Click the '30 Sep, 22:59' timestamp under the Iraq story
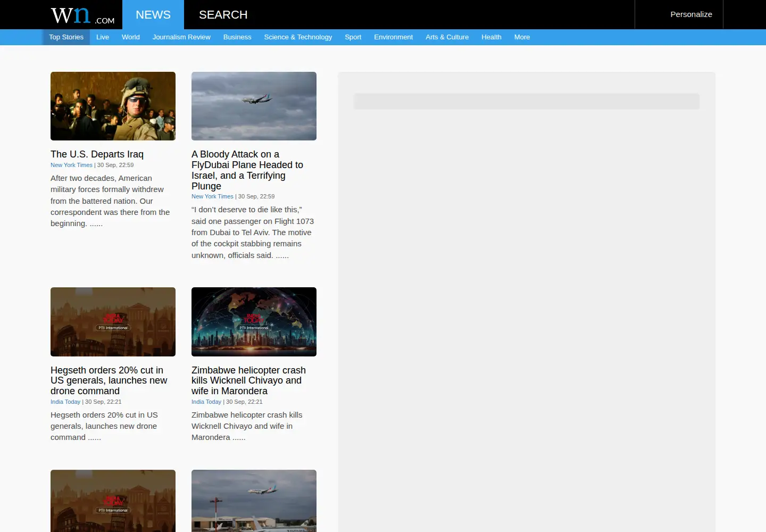The width and height of the screenshot is (766, 532). [x=115, y=165]
